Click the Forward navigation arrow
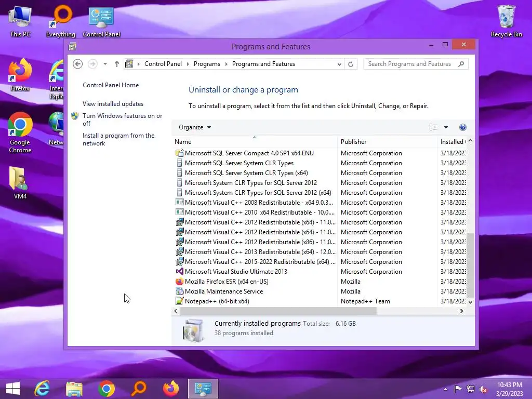 (x=92, y=64)
